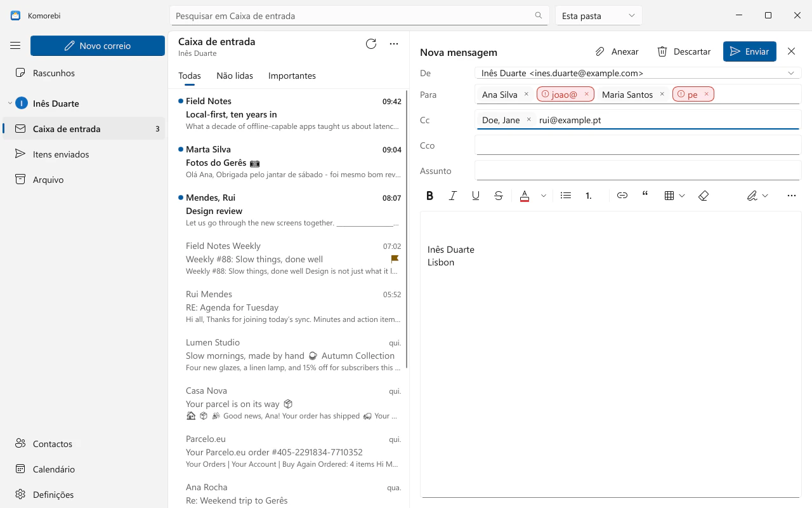The width and height of the screenshot is (812, 508).
Task: Collapse the Inês Duarte account
Action: 10,104
